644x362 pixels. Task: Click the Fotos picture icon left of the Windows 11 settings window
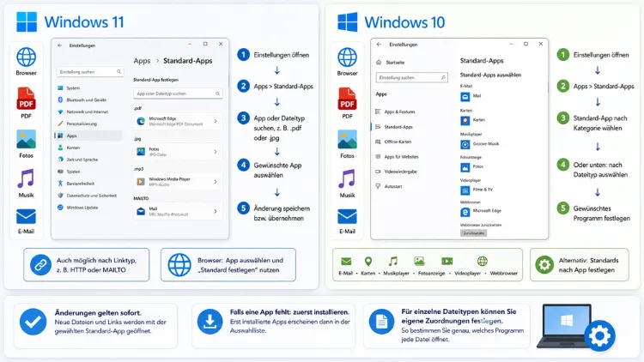pyautogui.click(x=27, y=139)
